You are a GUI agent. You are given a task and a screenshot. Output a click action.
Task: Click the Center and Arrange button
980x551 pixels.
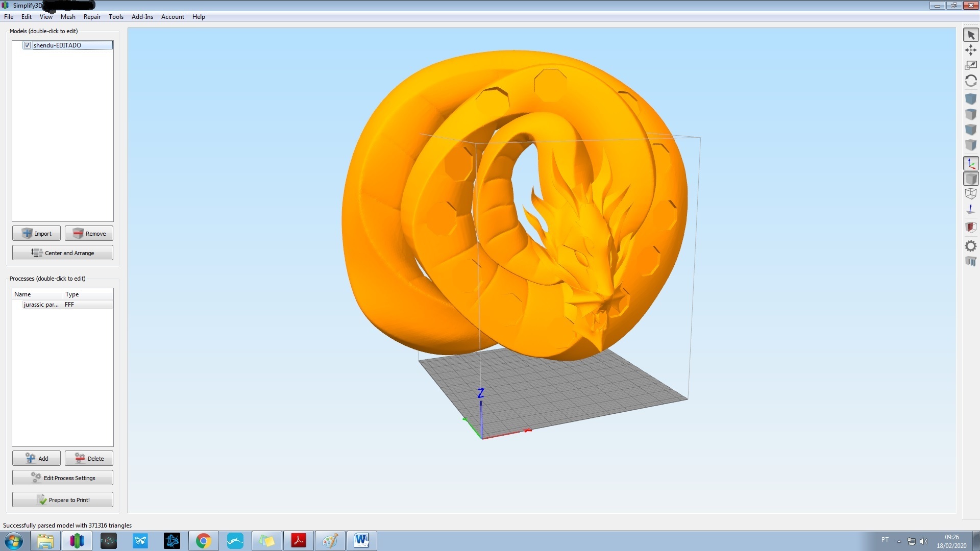62,252
